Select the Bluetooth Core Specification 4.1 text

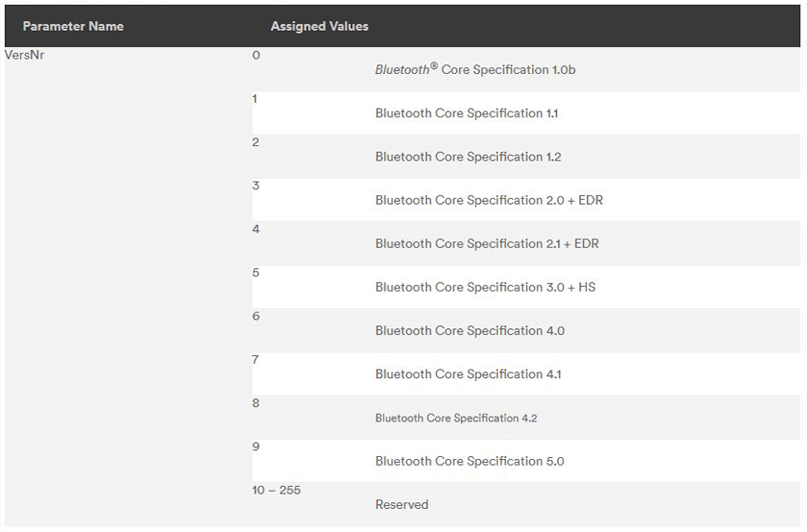click(x=467, y=374)
